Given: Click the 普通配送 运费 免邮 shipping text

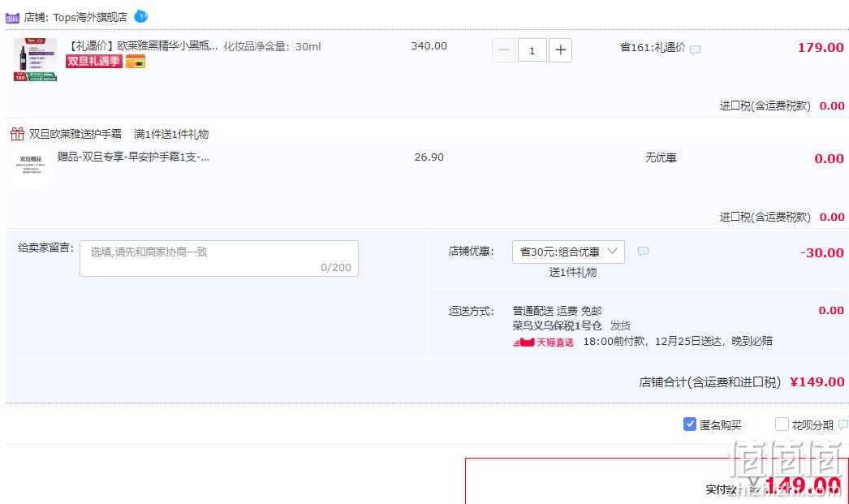Looking at the screenshot, I should pyautogui.click(x=557, y=311).
